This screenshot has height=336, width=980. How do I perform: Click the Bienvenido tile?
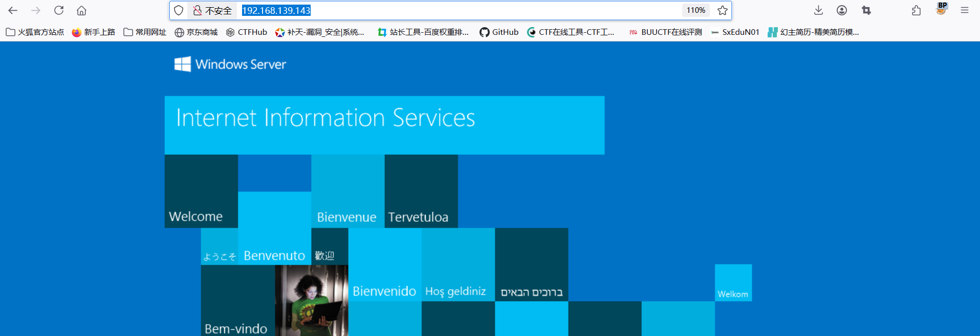(385, 264)
